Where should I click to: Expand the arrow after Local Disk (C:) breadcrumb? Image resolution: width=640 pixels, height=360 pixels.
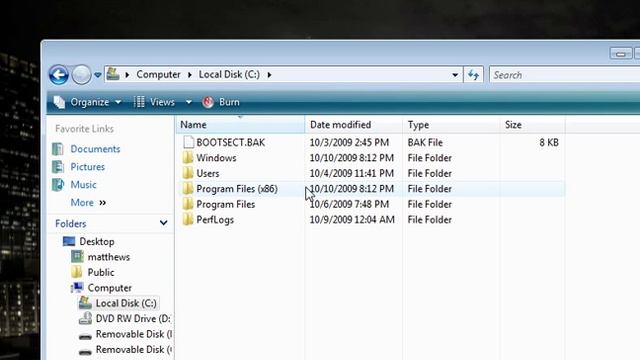pyautogui.click(x=269, y=75)
